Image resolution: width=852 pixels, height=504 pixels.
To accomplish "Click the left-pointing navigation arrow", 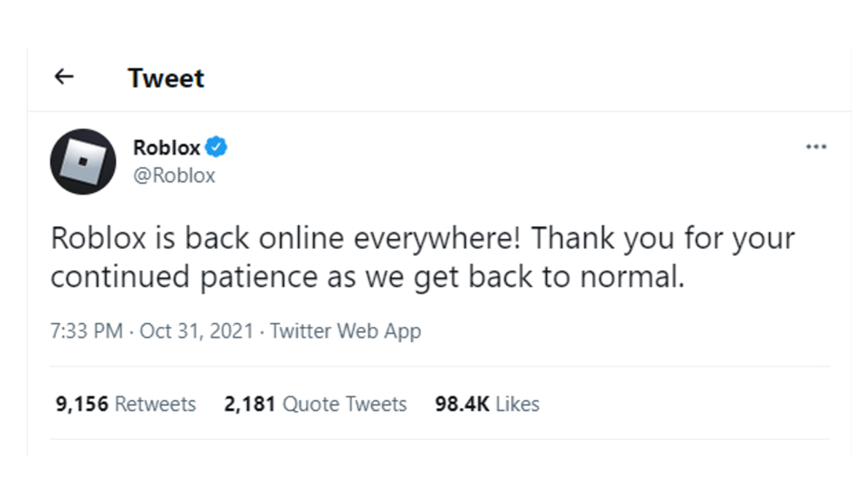I will (64, 76).
